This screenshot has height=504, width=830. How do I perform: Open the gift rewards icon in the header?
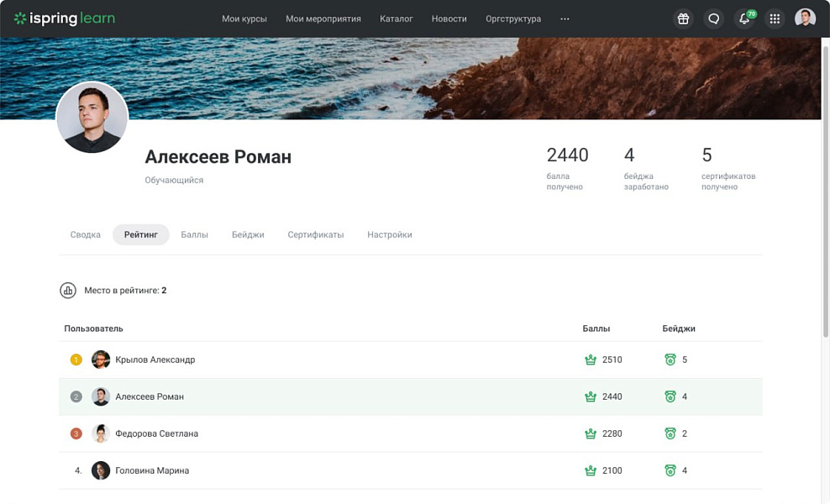pyautogui.click(x=683, y=18)
